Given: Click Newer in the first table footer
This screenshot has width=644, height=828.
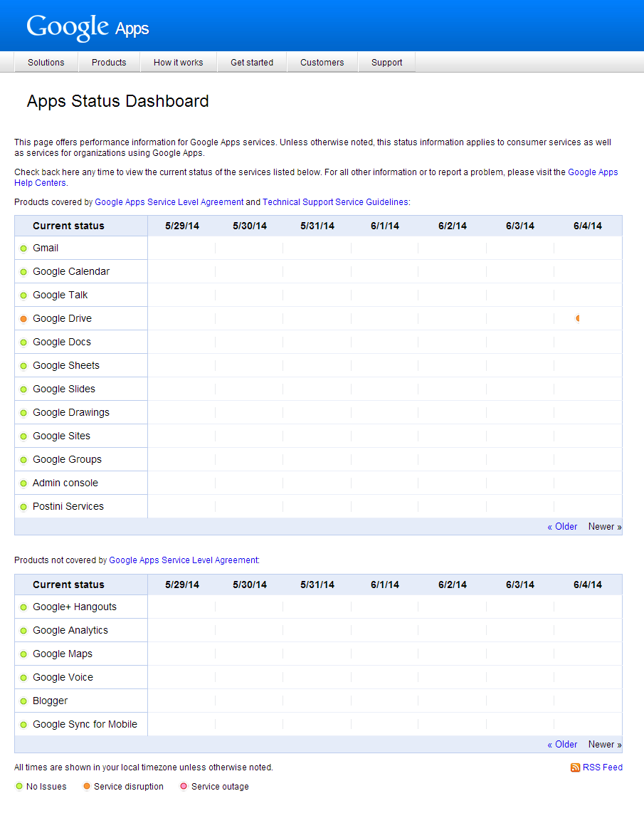Looking at the screenshot, I should coord(605,526).
